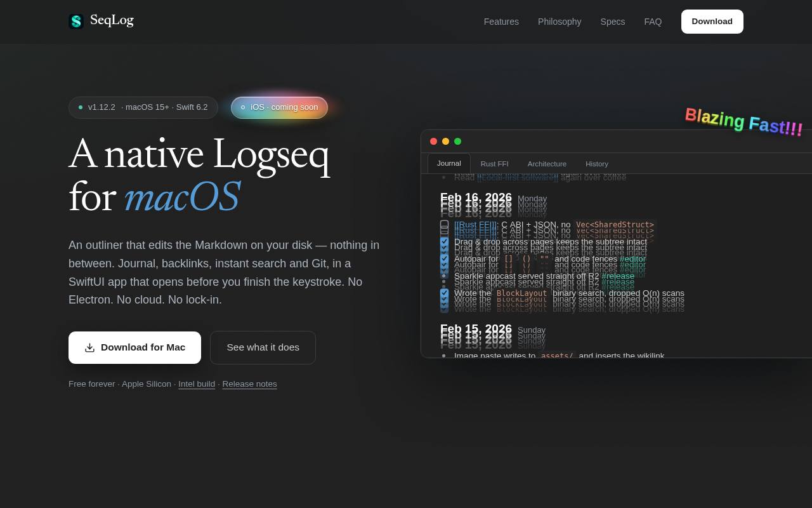Image resolution: width=812 pixels, height=508 pixels.
Task: Click the BlockLayout code snippet
Action: click(x=521, y=293)
